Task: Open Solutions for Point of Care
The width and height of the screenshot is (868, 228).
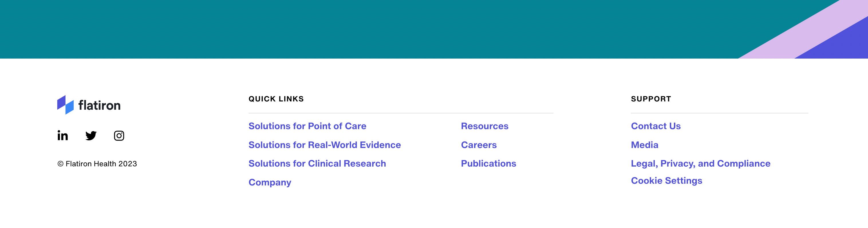Action: point(307,126)
